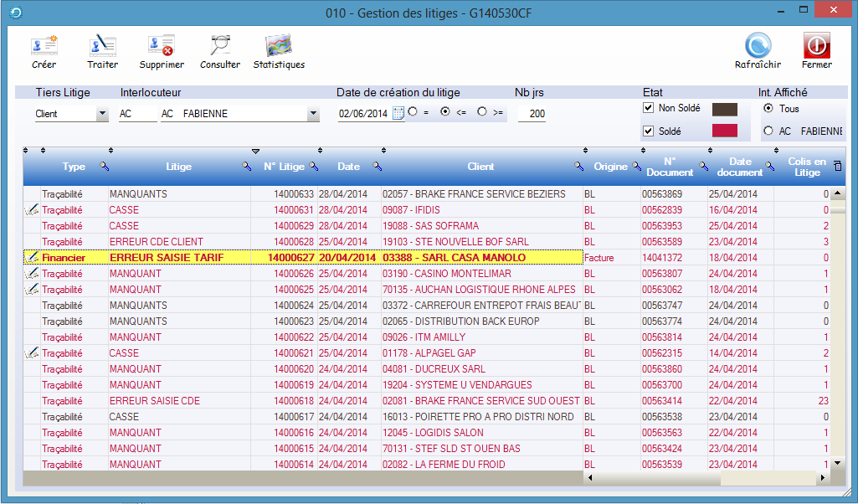Click the Nb jrs input field
Viewport: 858px width, 504px height.
point(532,114)
